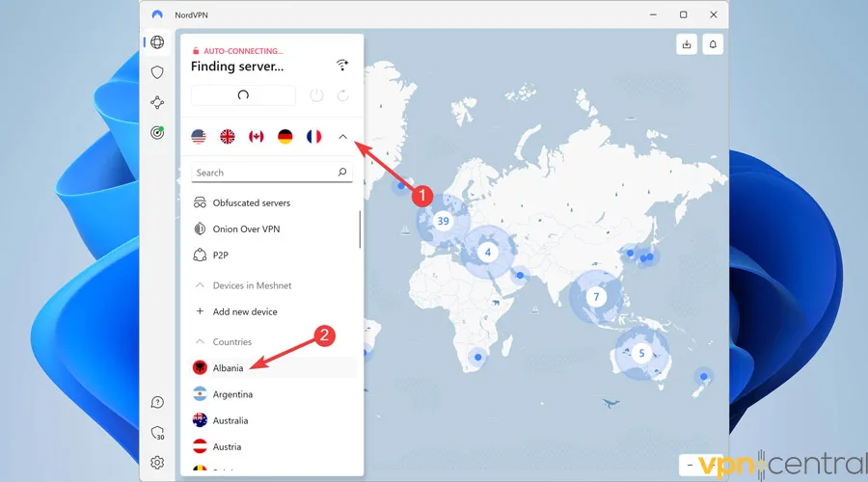Click the plus icon for new device
This screenshot has height=482, width=868.
point(200,311)
